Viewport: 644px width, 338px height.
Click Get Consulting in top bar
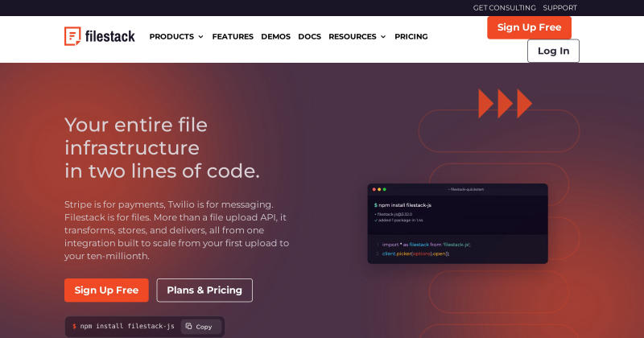(505, 8)
